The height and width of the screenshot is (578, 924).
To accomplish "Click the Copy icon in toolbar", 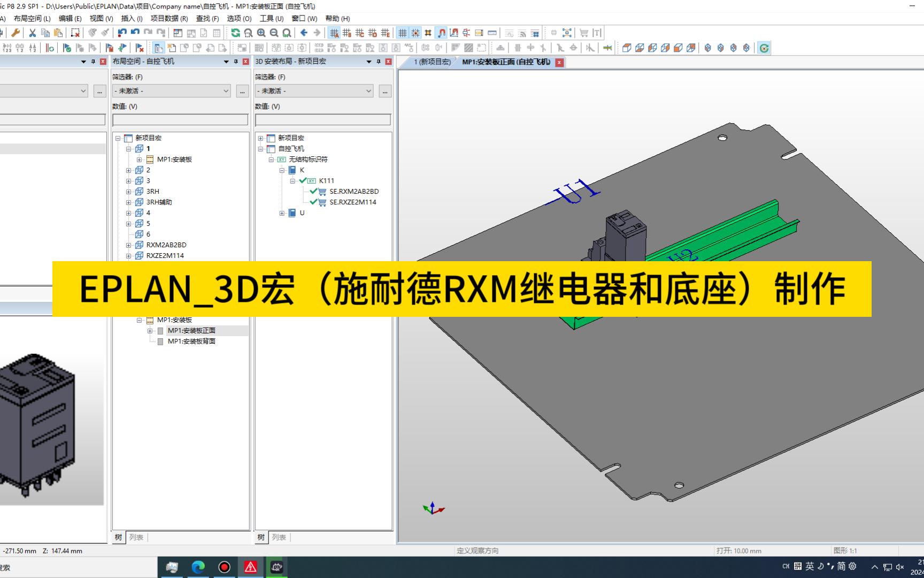I will pyautogui.click(x=45, y=33).
